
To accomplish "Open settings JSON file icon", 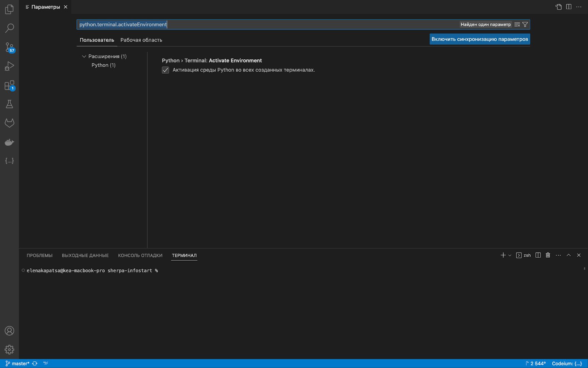I will pos(559,7).
